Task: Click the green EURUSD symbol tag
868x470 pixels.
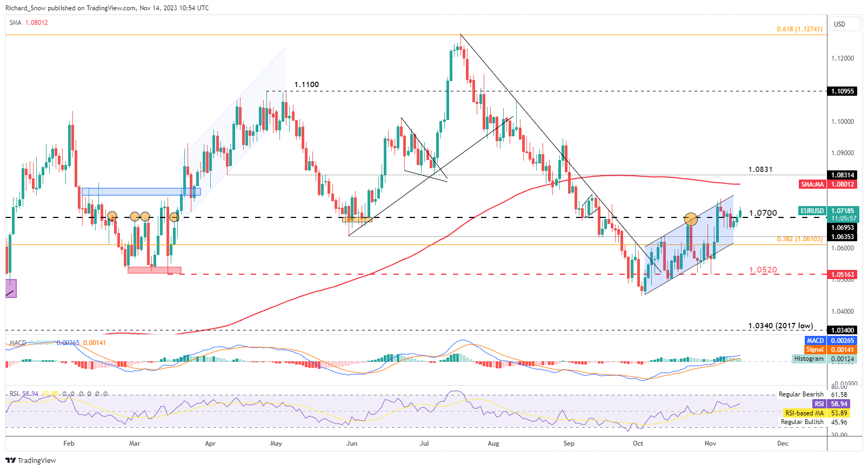Action: (812, 211)
